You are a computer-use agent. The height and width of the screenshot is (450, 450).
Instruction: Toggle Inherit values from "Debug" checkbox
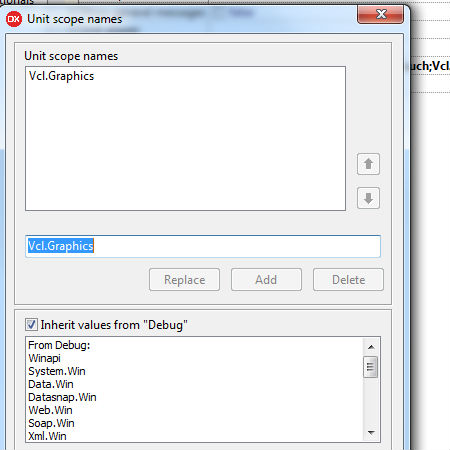(x=32, y=324)
